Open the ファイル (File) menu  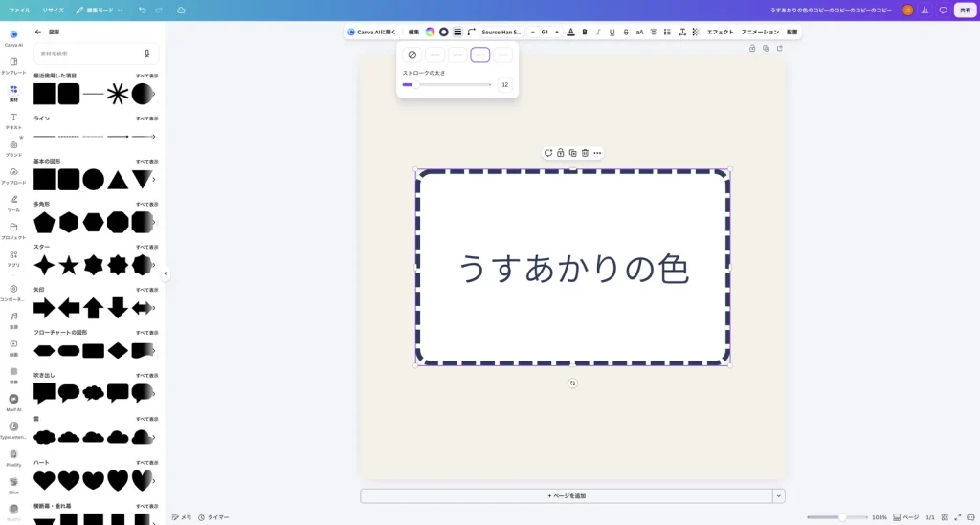19,10
